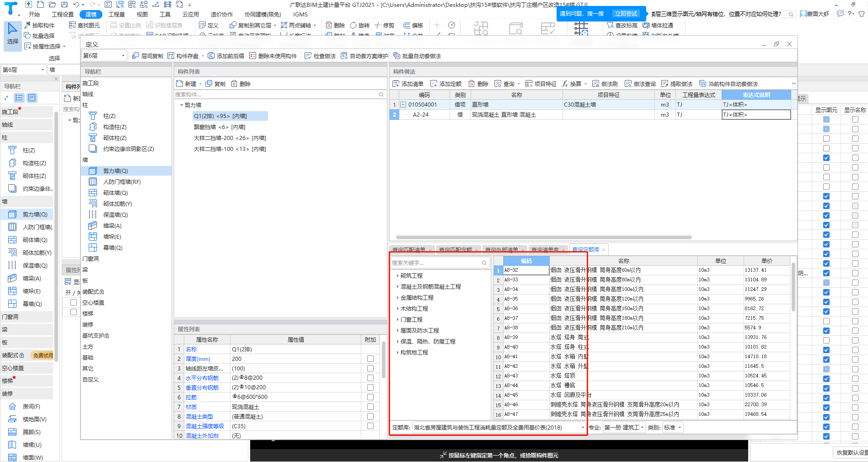Click the 拾取构件 tool

point(39,25)
